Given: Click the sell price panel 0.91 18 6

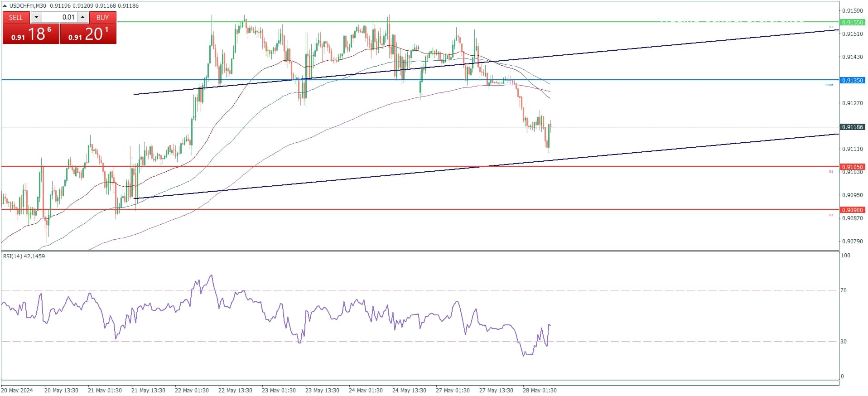Looking at the screenshot, I should point(31,34).
